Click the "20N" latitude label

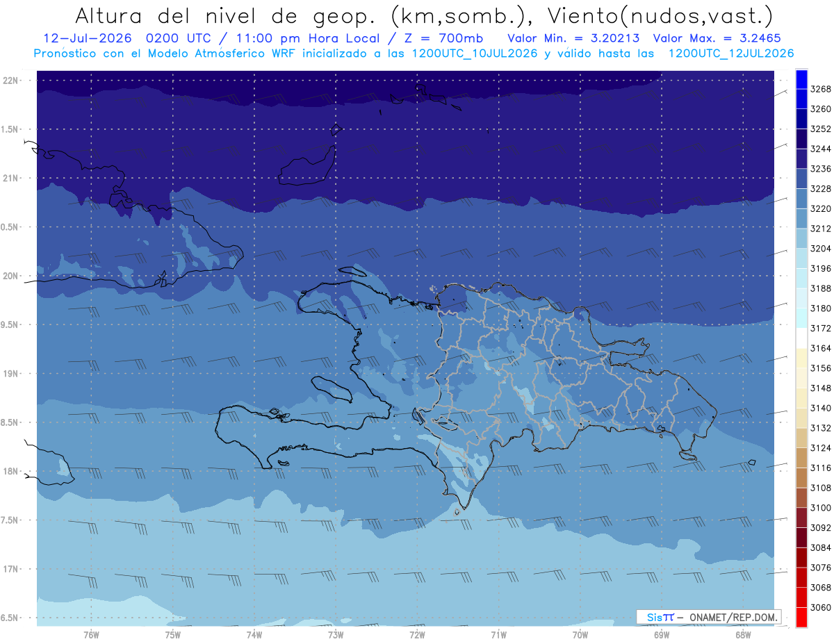[10, 276]
